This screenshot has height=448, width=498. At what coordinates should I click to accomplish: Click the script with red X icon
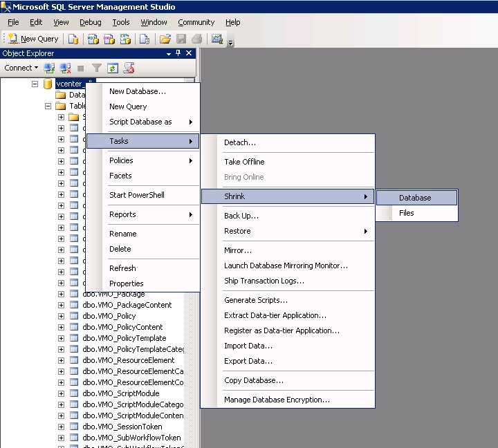pyautogui.click(x=129, y=68)
